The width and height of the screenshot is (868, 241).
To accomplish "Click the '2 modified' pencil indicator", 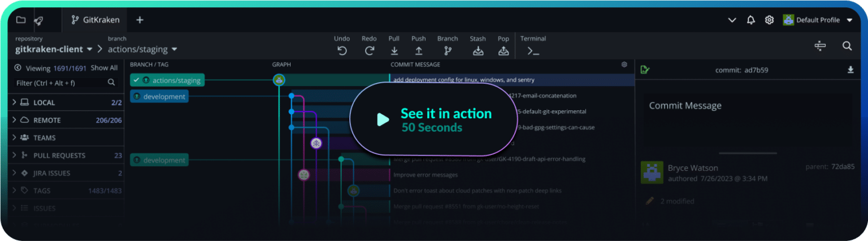I will [650, 201].
